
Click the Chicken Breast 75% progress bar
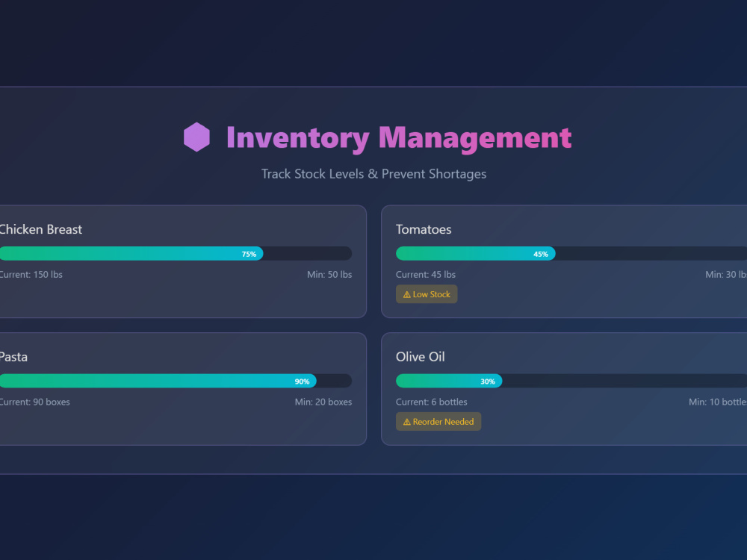point(176,253)
